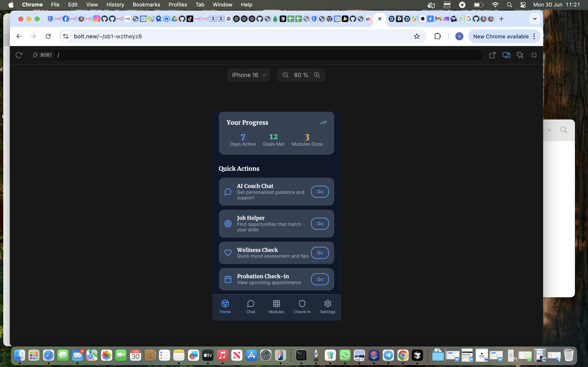Open the iPhone 16 device dropdown
Viewport: 588px width, 367px height.
click(x=249, y=75)
